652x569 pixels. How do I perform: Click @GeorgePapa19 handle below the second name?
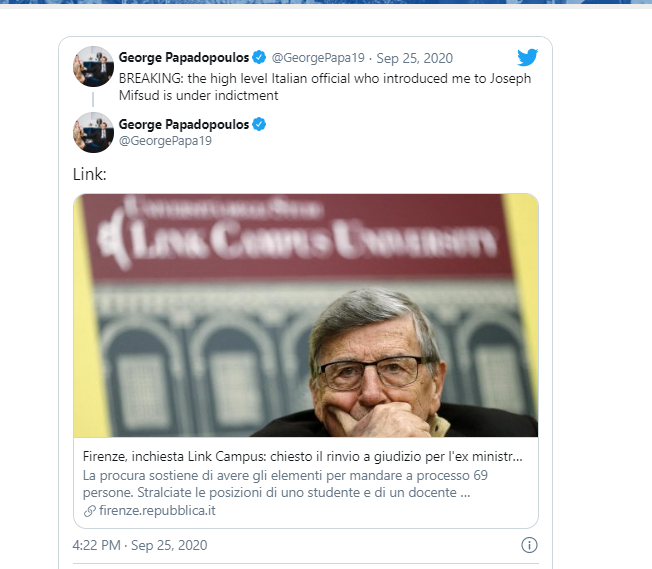point(165,141)
